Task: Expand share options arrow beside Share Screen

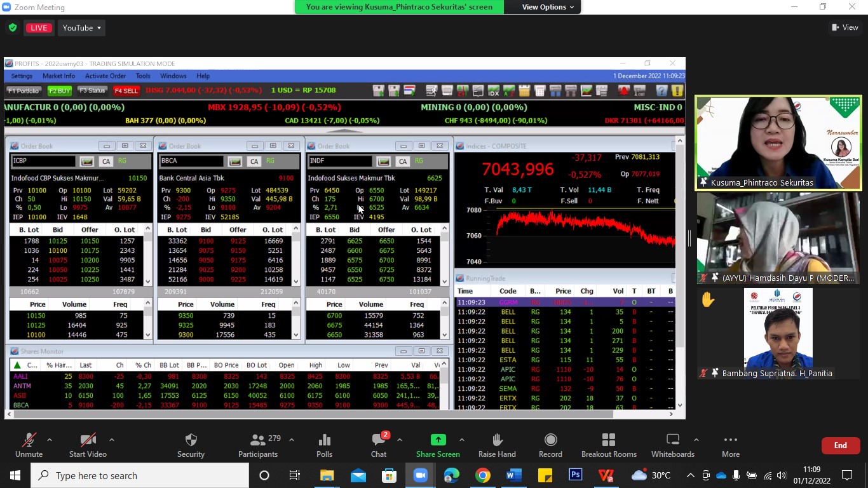Action: (462, 440)
